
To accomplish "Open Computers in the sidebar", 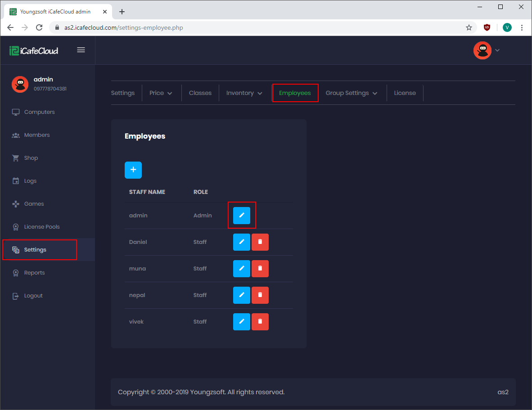I will 39,112.
